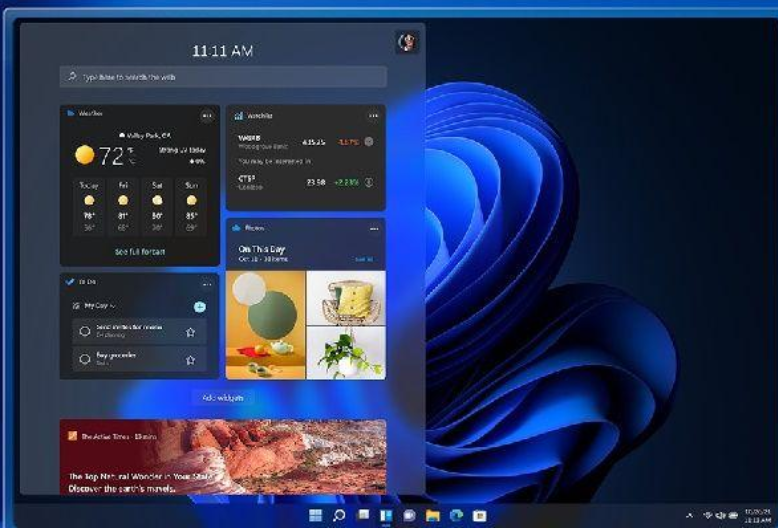Add a new task with the plus icon
The height and width of the screenshot is (528, 778).
[200, 306]
